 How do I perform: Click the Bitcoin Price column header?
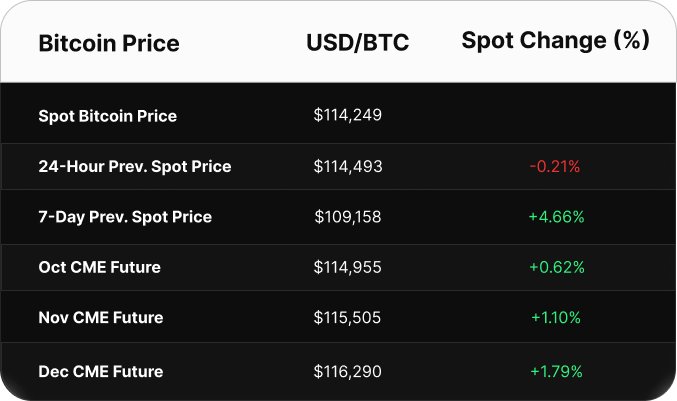(109, 44)
